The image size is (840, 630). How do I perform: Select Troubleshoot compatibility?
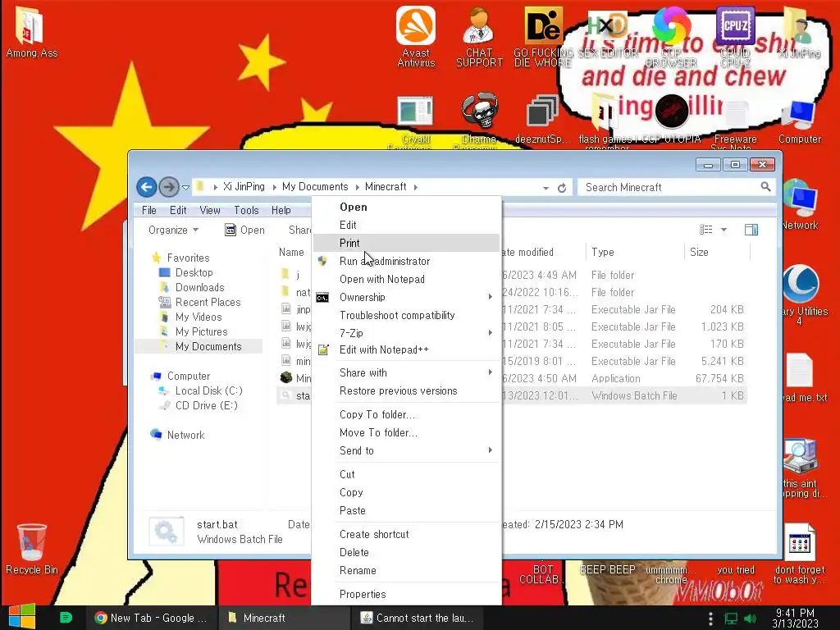[x=406, y=315]
